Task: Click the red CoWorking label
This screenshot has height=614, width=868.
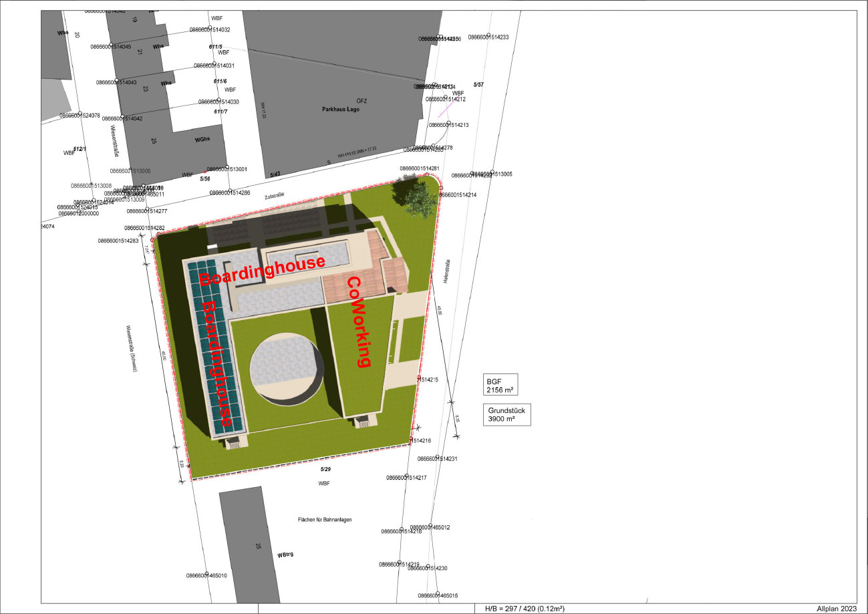Action: pos(359,321)
